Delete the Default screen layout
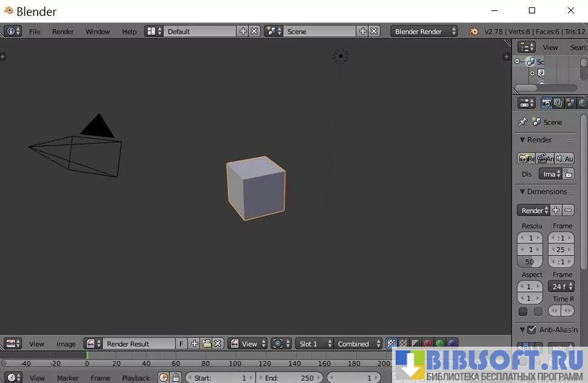Screen dimensions: 588x383 tap(254, 31)
